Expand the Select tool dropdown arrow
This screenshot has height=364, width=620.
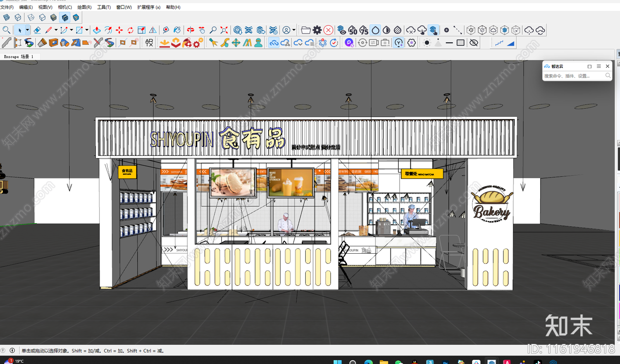(x=27, y=30)
